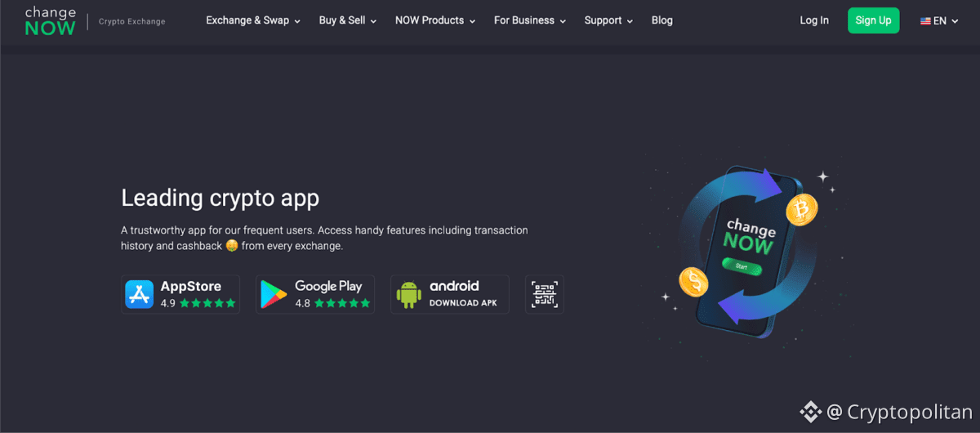The image size is (980, 433).
Task: Open the For Business dropdown
Action: [x=530, y=20]
